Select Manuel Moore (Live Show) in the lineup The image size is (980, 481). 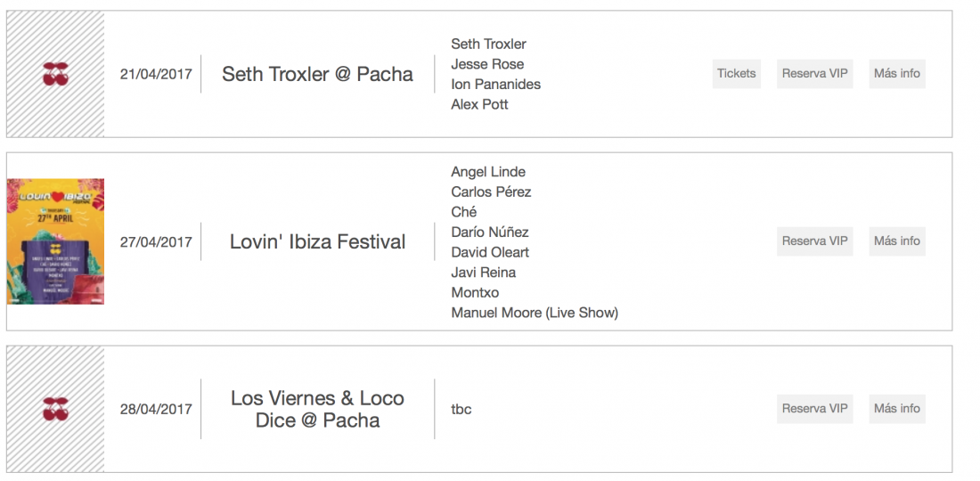(x=535, y=313)
